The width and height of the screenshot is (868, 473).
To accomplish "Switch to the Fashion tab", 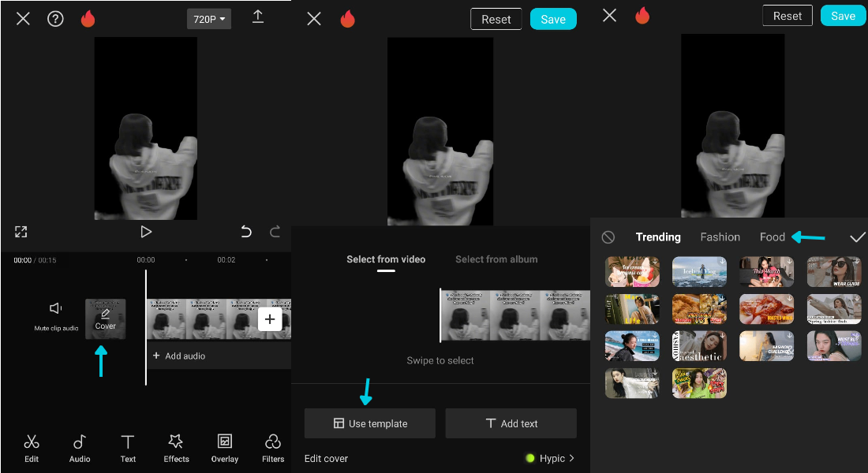I will (720, 236).
